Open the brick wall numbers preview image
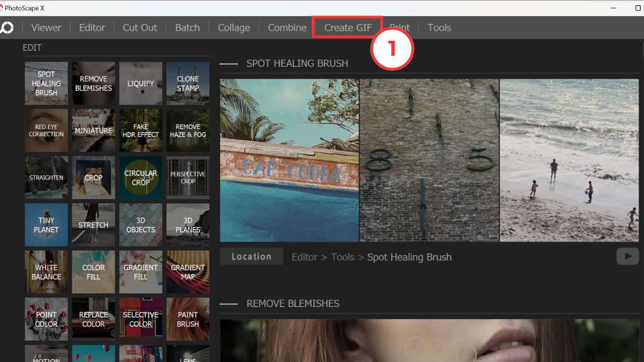The image size is (644, 362). pos(429,160)
